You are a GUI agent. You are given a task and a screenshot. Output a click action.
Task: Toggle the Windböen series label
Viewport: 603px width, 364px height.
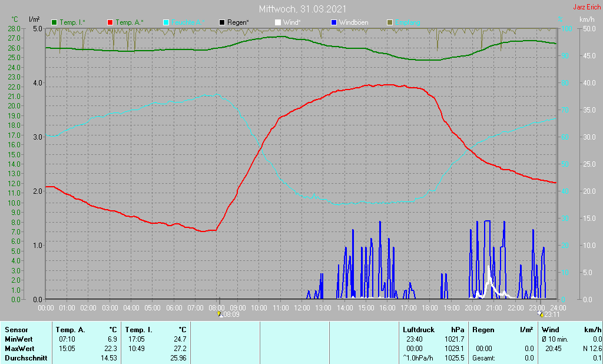click(353, 23)
